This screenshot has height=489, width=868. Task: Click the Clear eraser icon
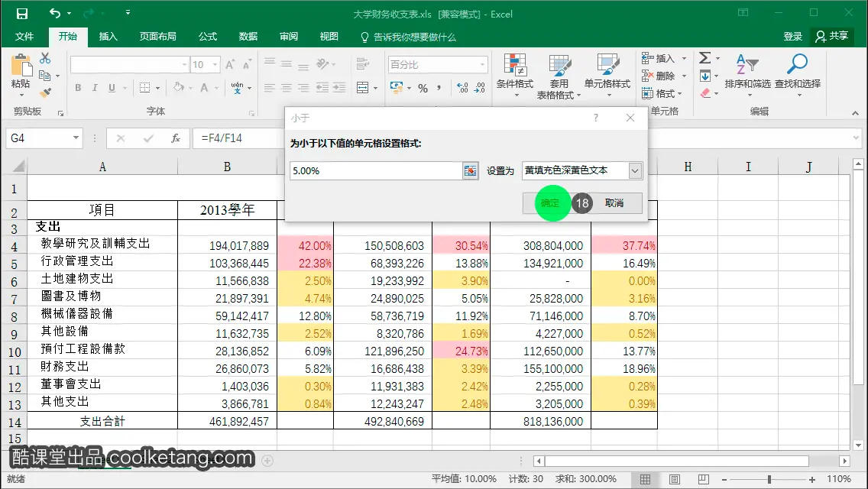(x=704, y=93)
